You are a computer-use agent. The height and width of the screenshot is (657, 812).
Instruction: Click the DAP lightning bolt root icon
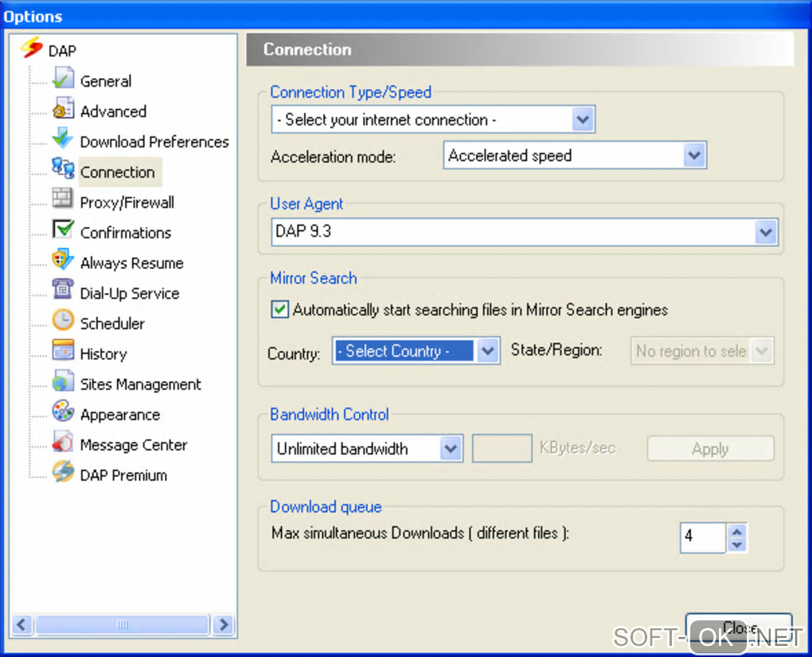click(x=32, y=48)
